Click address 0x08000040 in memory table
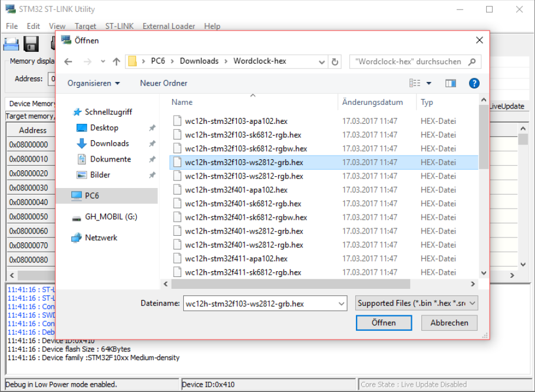Screen dimensions: 535x392 29,202
